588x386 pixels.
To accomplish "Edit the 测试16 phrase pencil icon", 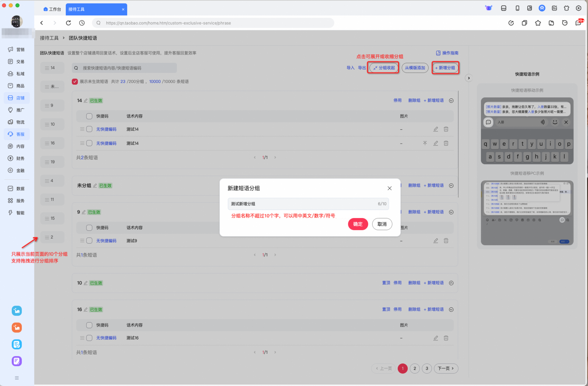I will [436, 338].
